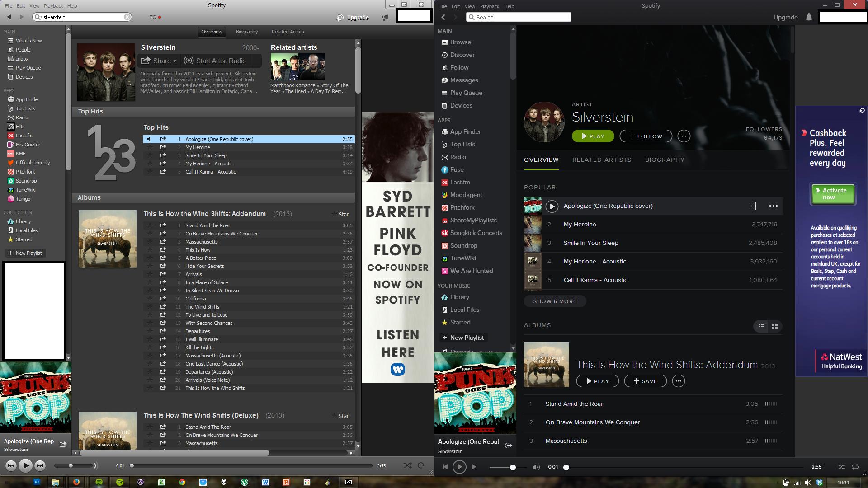Screen dimensions: 868x488
Task: Switch to Biography tab in left window
Action: tap(247, 32)
